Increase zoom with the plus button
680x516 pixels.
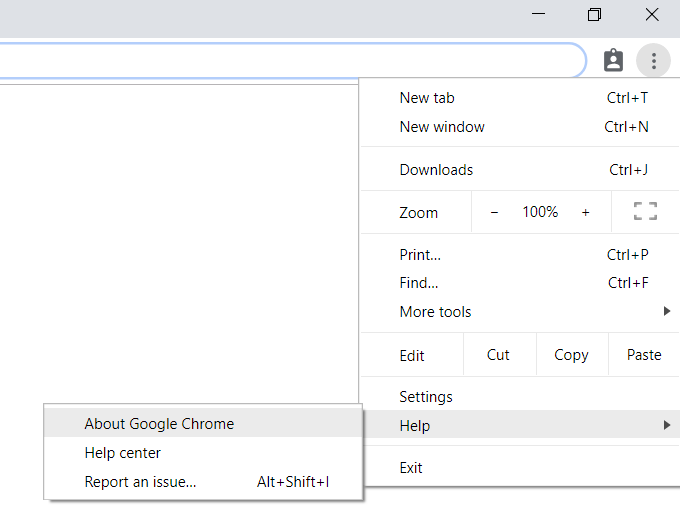[x=585, y=212]
